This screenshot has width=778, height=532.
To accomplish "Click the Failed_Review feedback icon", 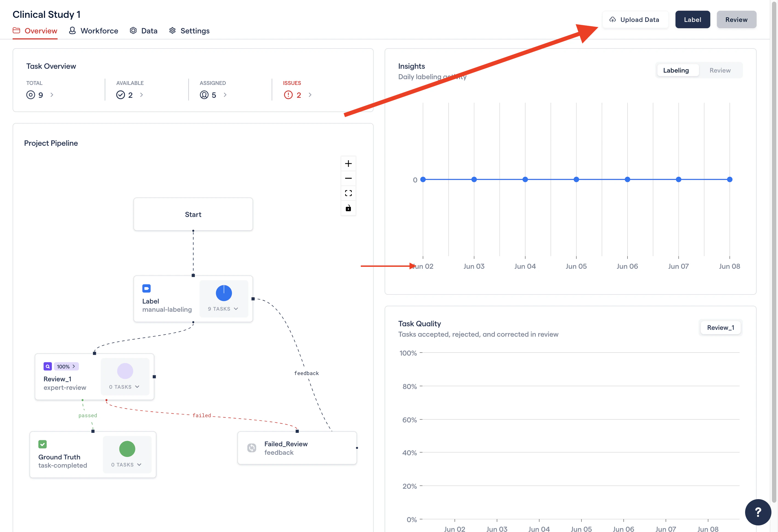I will click(252, 448).
